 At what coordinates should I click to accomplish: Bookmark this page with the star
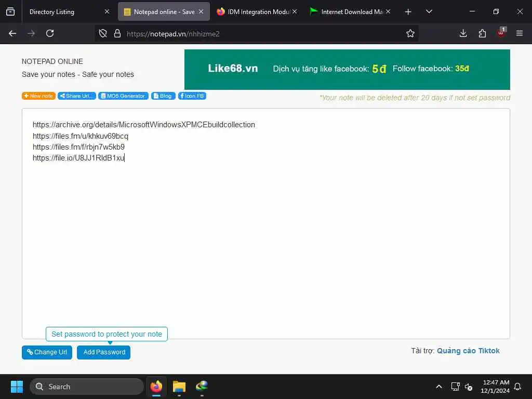point(410,33)
